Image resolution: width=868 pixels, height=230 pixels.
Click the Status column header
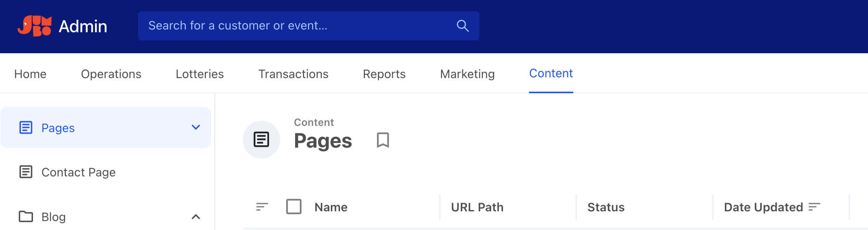click(606, 207)
